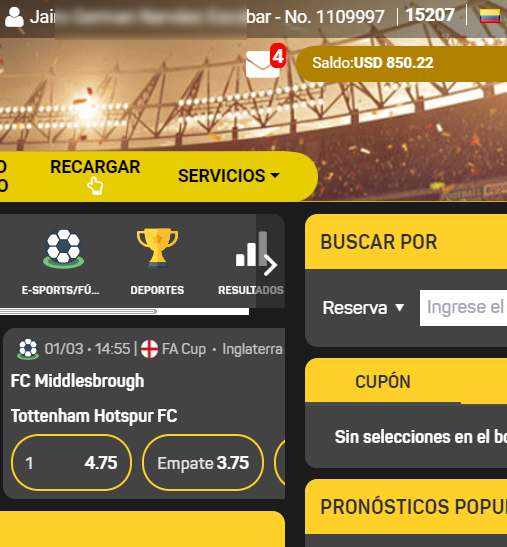Open the Tottenham Hotspur FC match link
Screen dimensions: 507x547
(x=94, y=416)
